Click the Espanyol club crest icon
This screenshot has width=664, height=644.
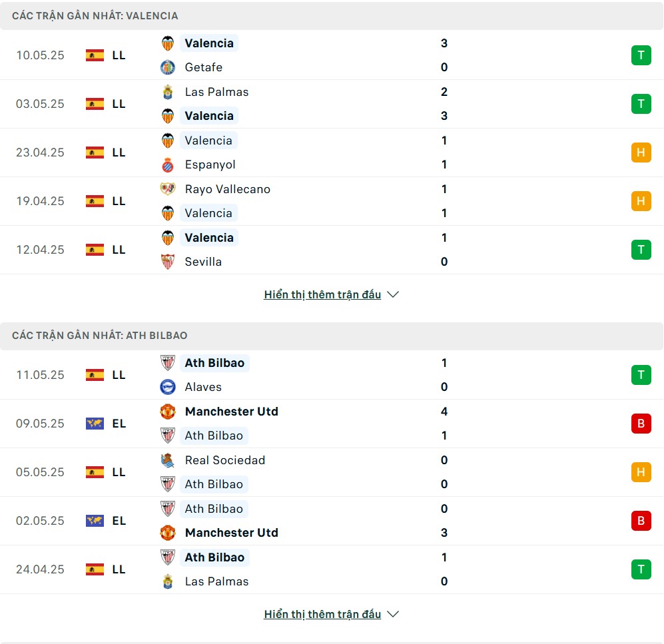coord(168,164)
